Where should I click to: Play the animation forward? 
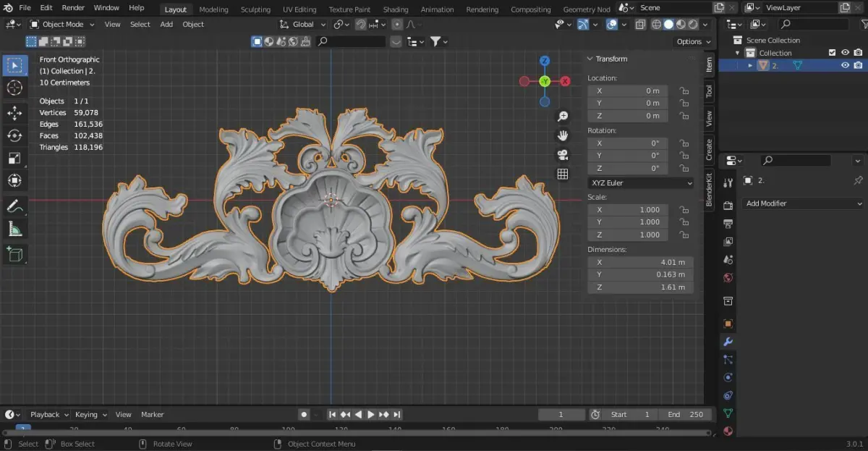370,415
